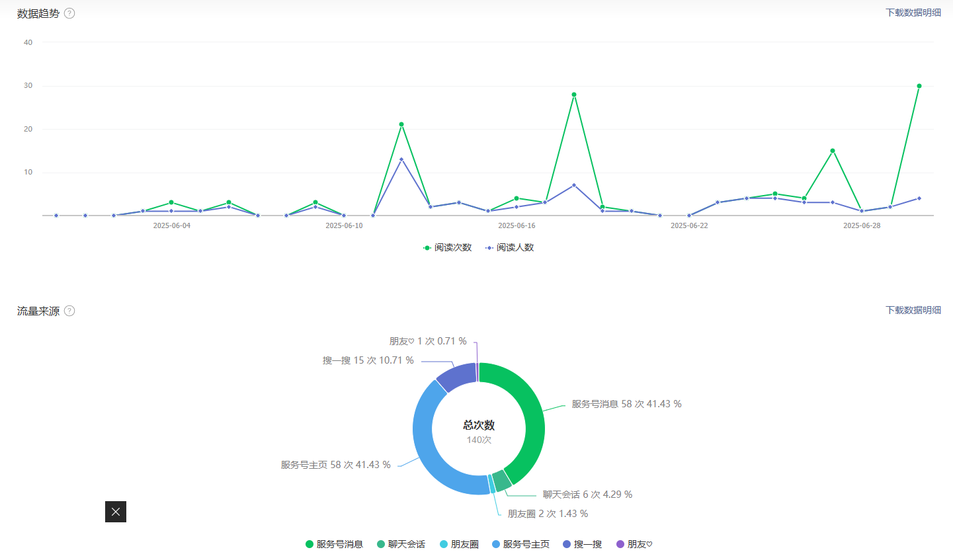Click the peak data point at 30 reads

(919, 86)
